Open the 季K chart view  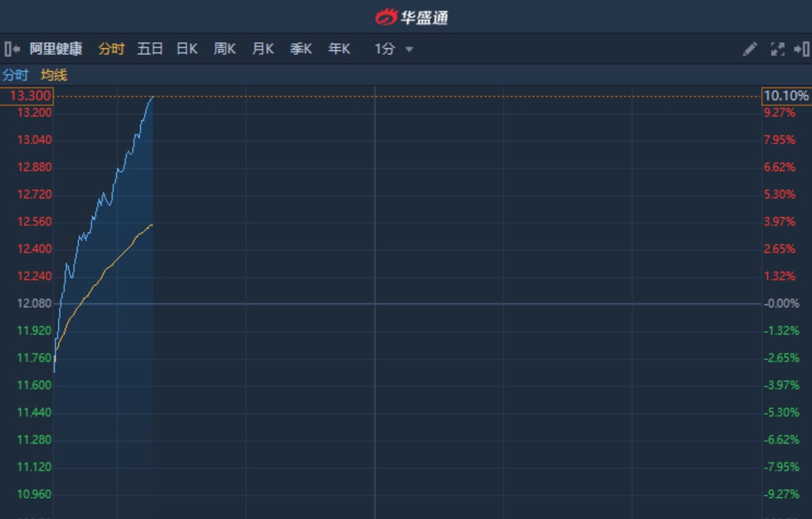[301, 49]
